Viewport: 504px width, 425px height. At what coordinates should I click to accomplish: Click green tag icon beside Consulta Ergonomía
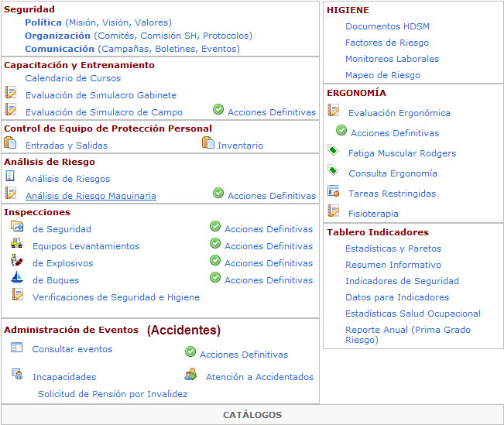333,170
